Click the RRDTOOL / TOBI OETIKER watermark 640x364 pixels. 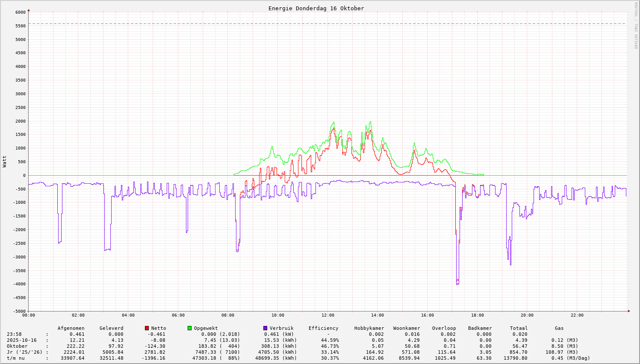click(636, 25)
